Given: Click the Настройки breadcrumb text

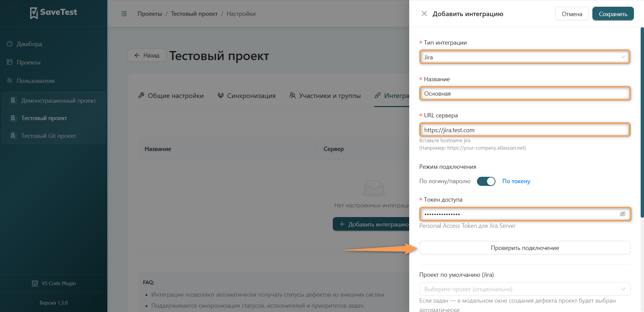Looking at the screenshot, I should tap(241, 14).
